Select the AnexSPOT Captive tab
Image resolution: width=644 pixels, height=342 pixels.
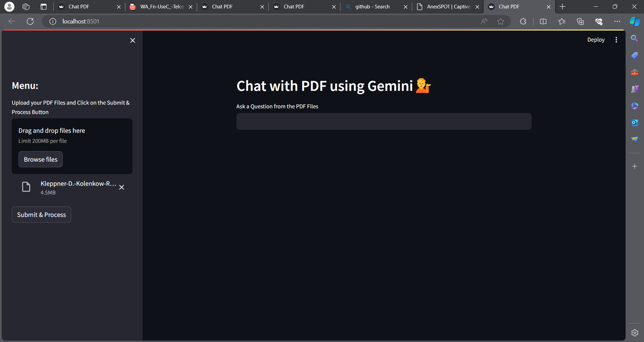[446, 7]
